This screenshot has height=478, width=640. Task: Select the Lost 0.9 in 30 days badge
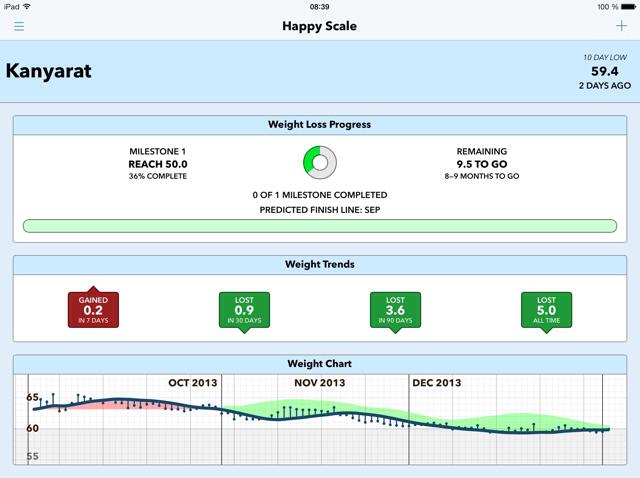pyautogui.click(x=244, y=311)
